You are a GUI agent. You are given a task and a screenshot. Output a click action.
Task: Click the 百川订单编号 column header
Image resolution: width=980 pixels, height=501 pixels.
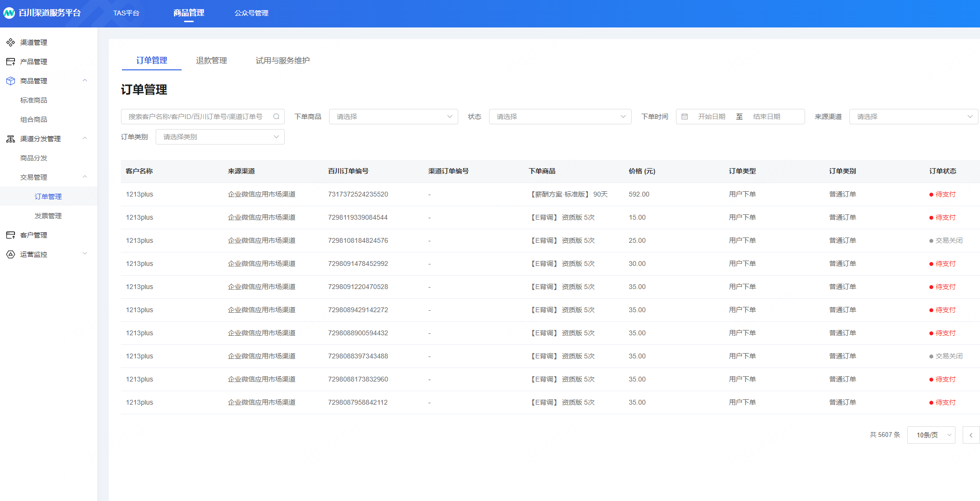point(348,171)
